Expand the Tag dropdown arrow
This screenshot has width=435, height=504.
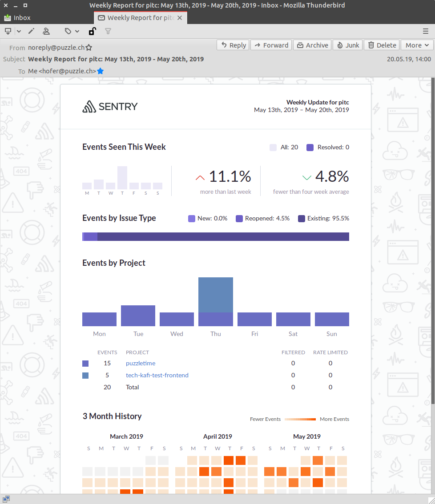tap(77, 31)
